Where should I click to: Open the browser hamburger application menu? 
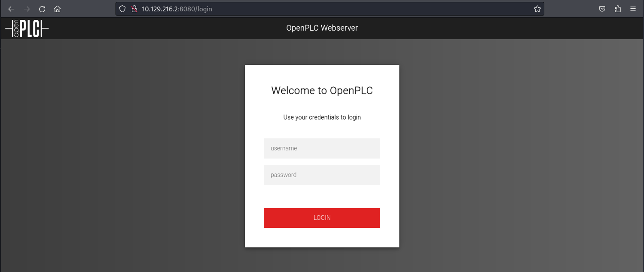[633, 9]
